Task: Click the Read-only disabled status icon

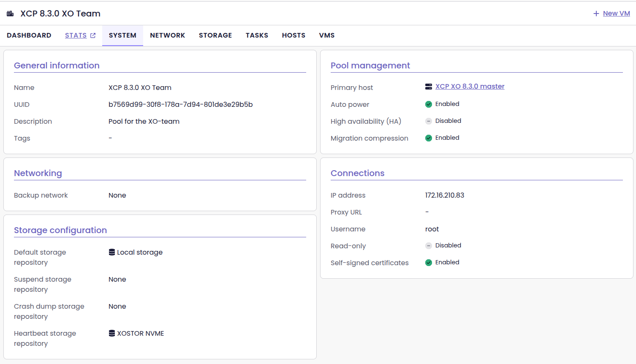Action: tap(429, 246)
